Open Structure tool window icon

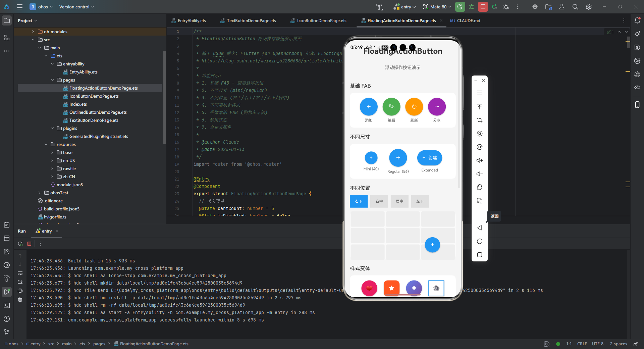pyautogui.click(x=7, y=38)
